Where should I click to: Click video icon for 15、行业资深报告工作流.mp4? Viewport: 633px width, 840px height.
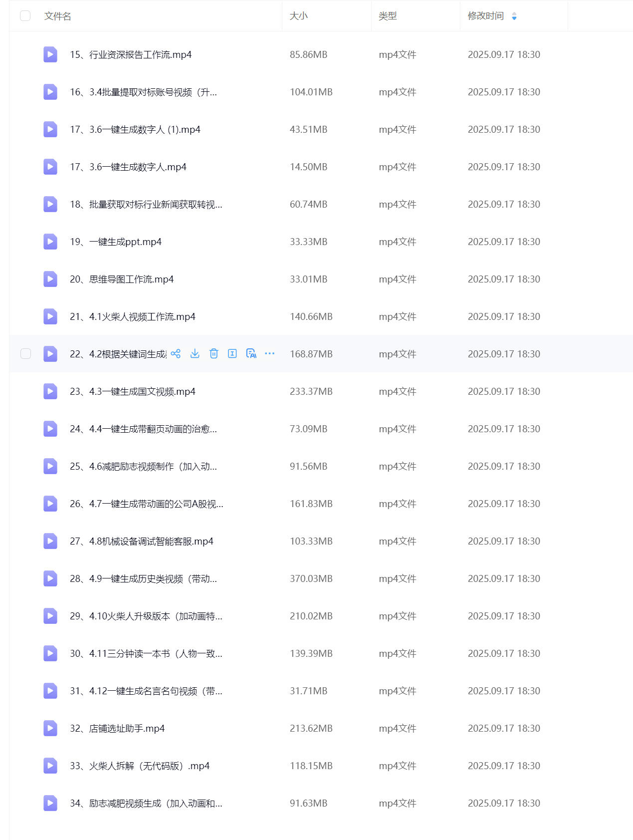pos(50,54)
